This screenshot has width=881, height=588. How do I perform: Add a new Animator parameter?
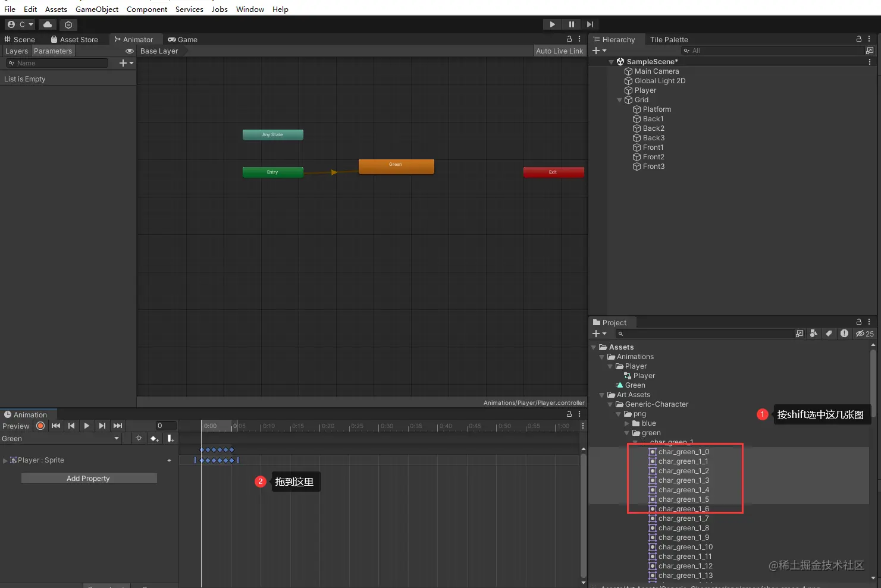(127, 63)
